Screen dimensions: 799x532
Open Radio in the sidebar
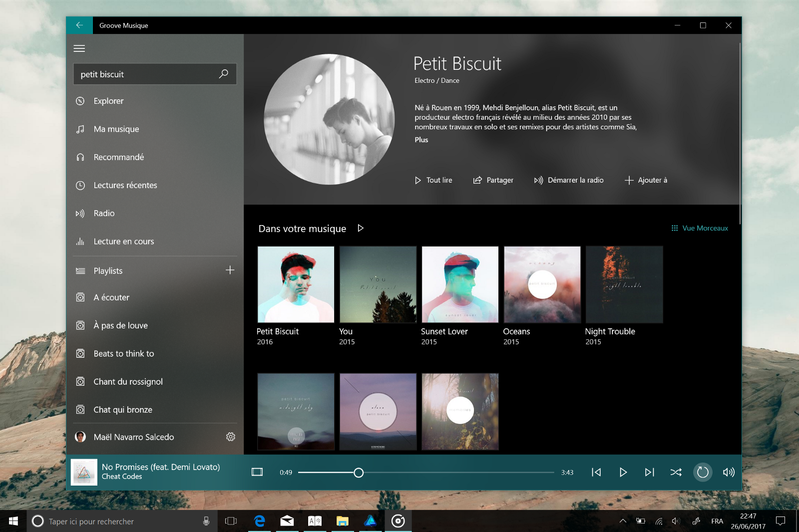155,213
